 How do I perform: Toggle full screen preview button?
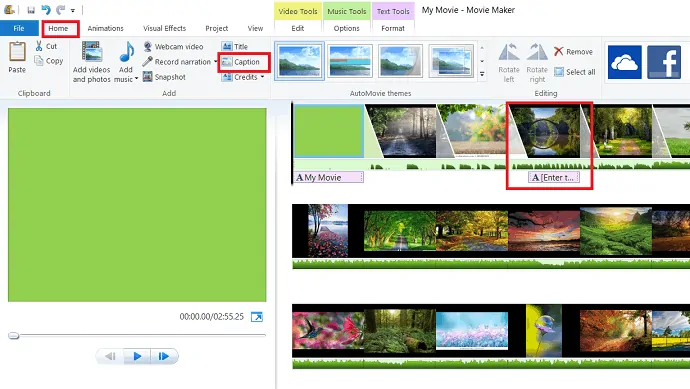tap(257, 317)
